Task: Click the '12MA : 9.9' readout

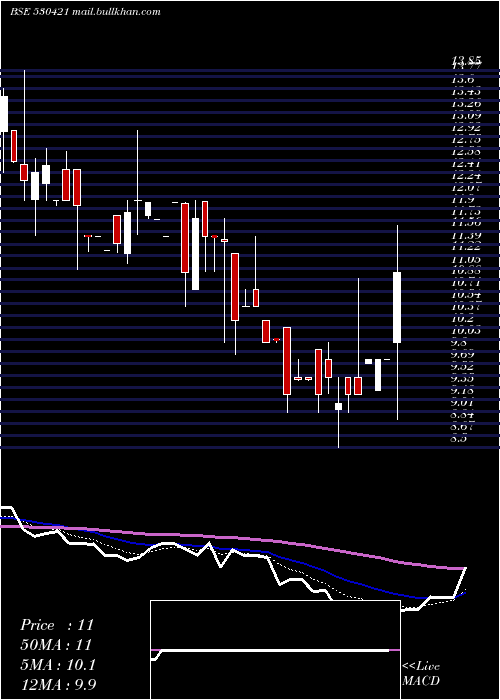Action: (x=58, y=684)
